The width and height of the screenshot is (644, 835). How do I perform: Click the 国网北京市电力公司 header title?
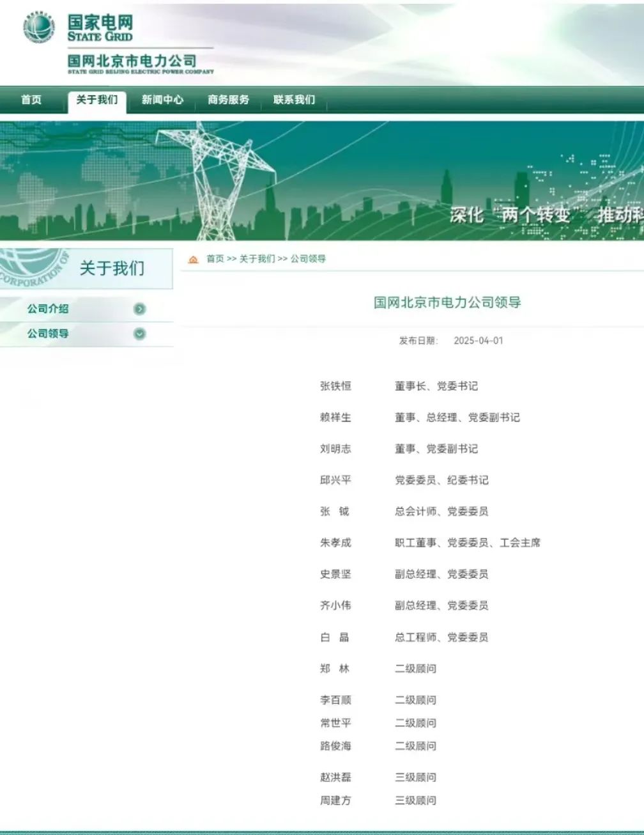[132, 61]
